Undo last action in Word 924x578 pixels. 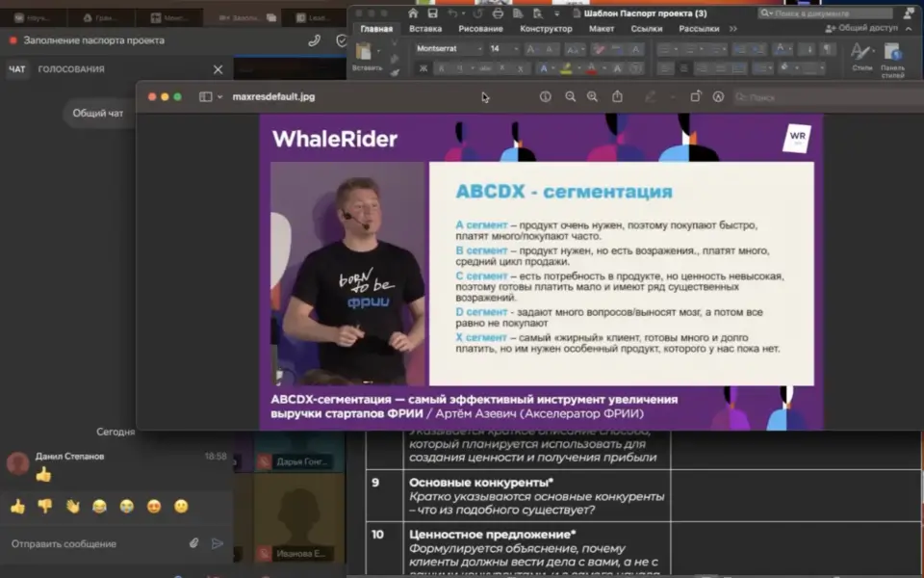coord(452,13)
